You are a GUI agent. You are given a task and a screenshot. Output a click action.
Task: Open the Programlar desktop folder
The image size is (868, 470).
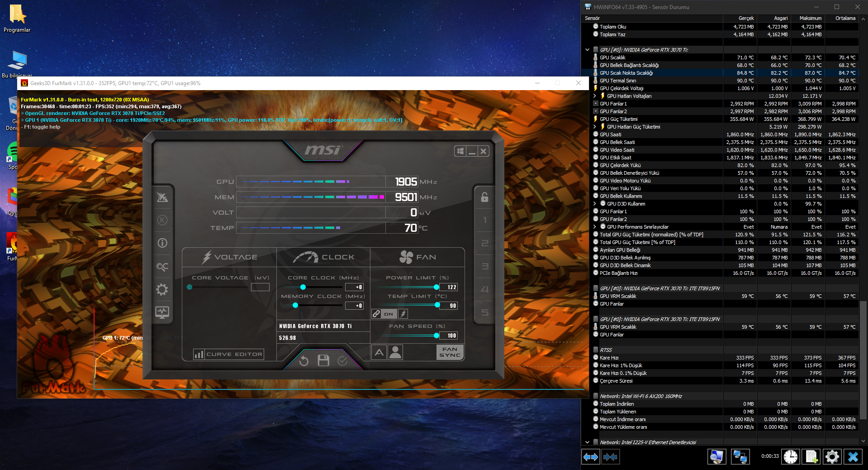[x=17, y=18]
